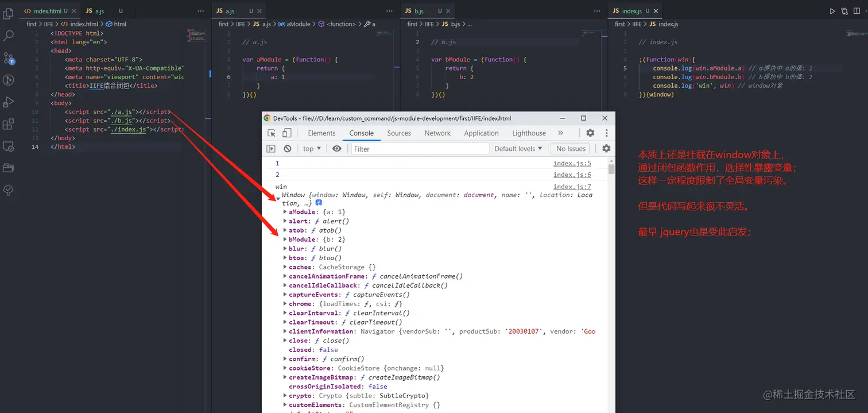Click the info badge beside Window object
Image resolution: width=868 pixels, height=413 pixels.
pyautogui.click(x=319, y=203)
